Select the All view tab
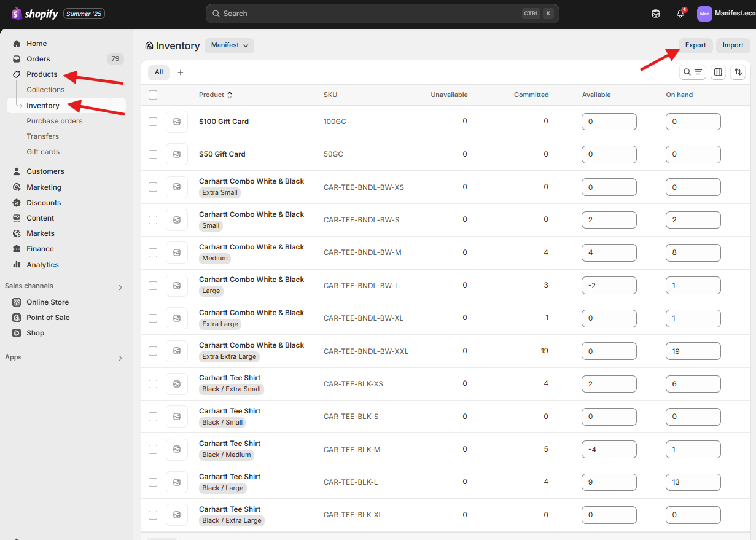 pos(158,72)
